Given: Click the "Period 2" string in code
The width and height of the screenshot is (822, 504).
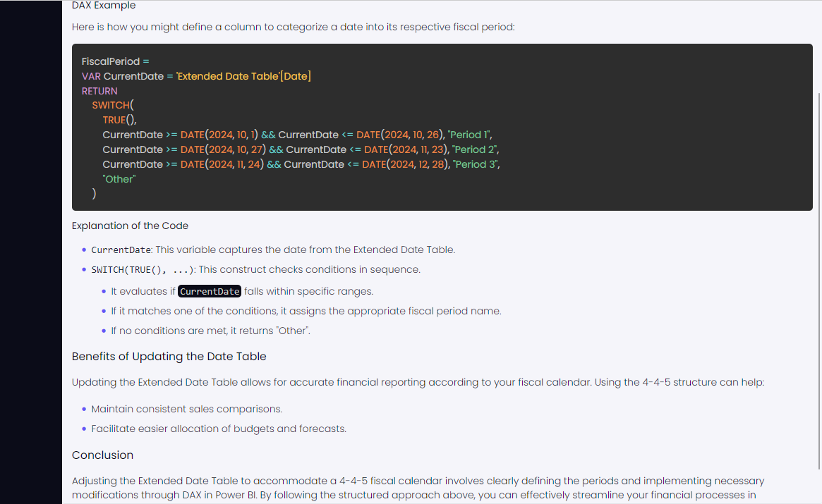Looking at the screenshot, I should [474, 149].
